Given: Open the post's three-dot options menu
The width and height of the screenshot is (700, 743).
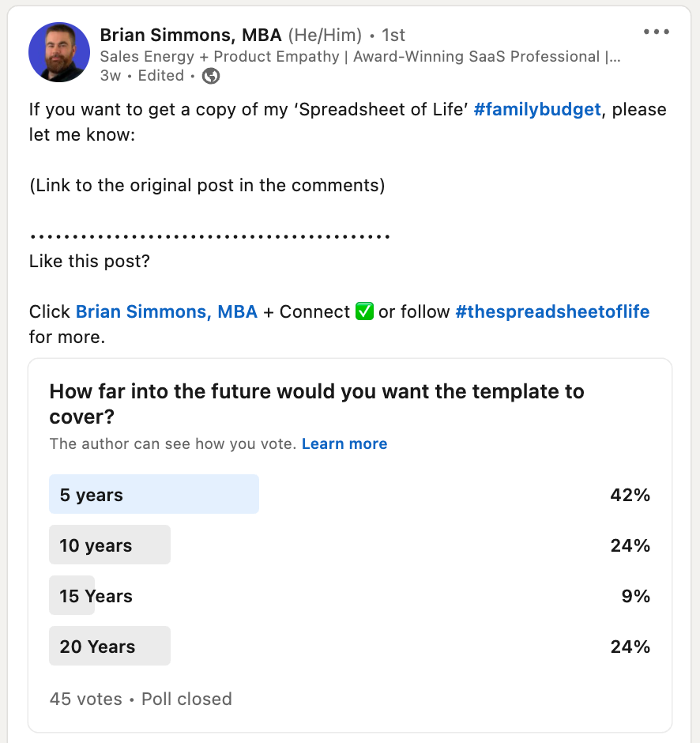Looking at the screenshot, I should (x=656, y=32).
